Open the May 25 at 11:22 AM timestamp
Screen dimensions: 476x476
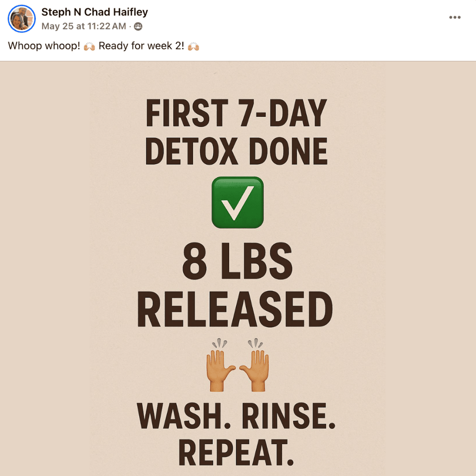[x=83, y=26]
